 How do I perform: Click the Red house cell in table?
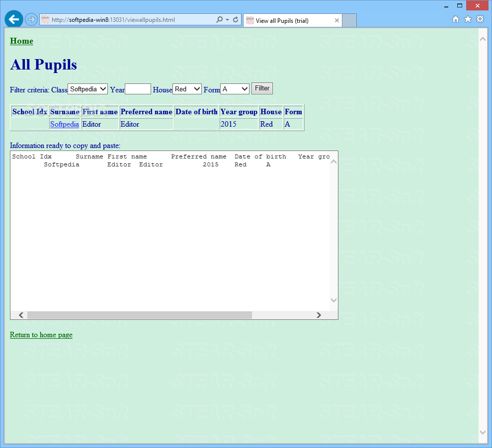tap(271, 124)
